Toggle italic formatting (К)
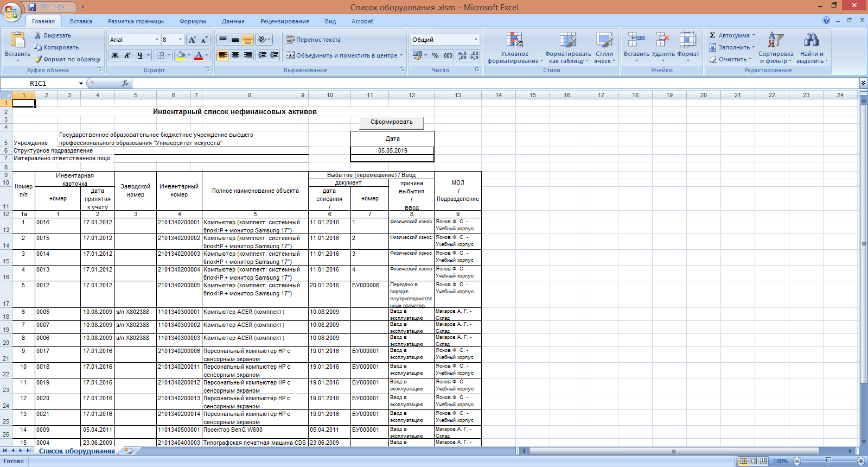The height and width of the screenshot is (467, 868). (127, 55)
